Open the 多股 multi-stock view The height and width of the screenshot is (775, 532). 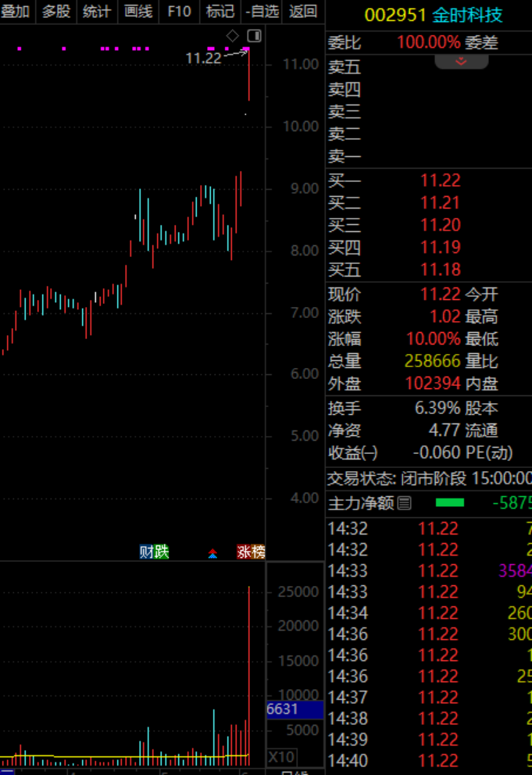(56, 11)
